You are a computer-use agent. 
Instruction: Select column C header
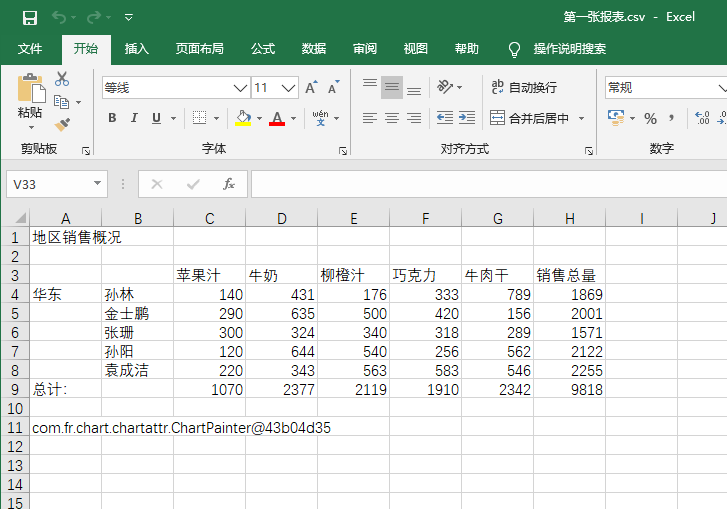click(x=210, y=218)
